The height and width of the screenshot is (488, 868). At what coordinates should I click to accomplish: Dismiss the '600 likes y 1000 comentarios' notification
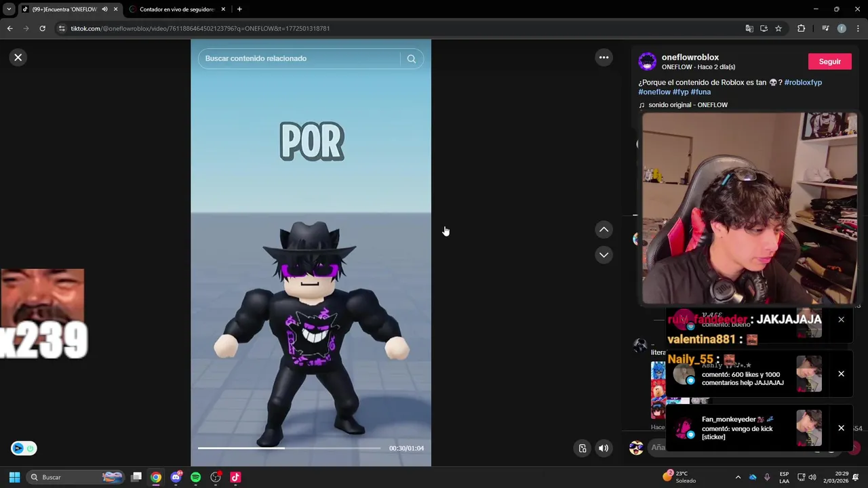(841, 373)
